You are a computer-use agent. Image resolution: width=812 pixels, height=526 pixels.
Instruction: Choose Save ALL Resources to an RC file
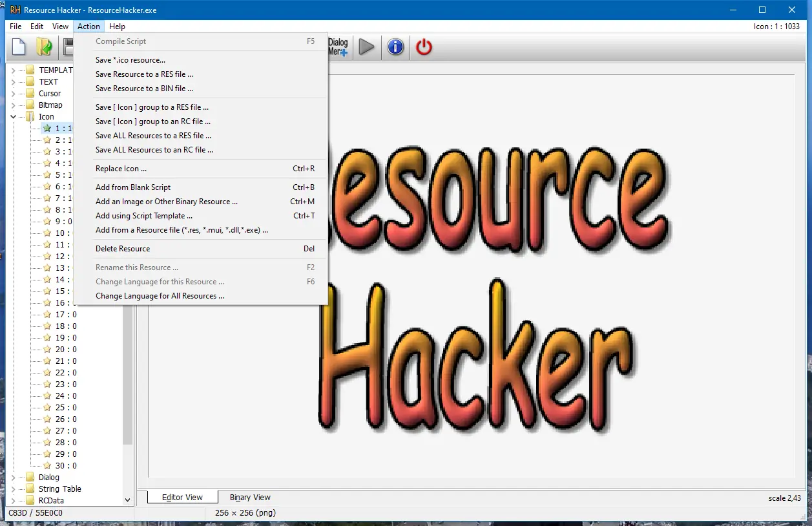201,150
